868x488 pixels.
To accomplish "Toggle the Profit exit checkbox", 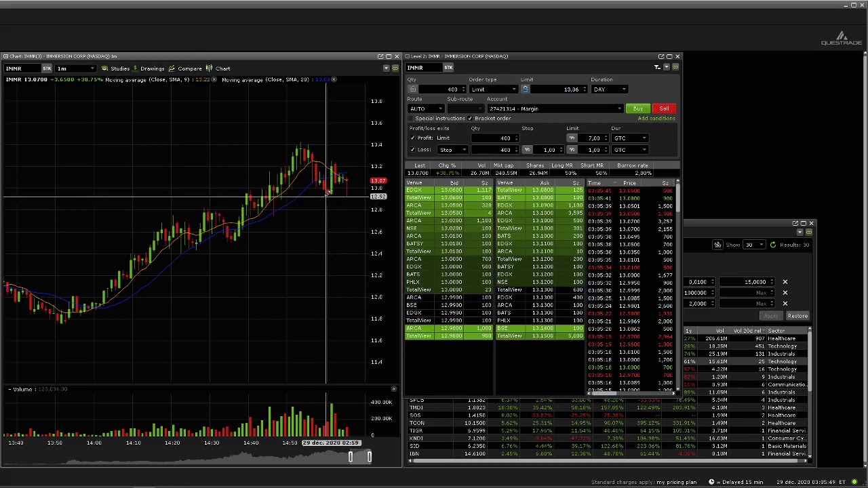I will click(x=412, y=138).
